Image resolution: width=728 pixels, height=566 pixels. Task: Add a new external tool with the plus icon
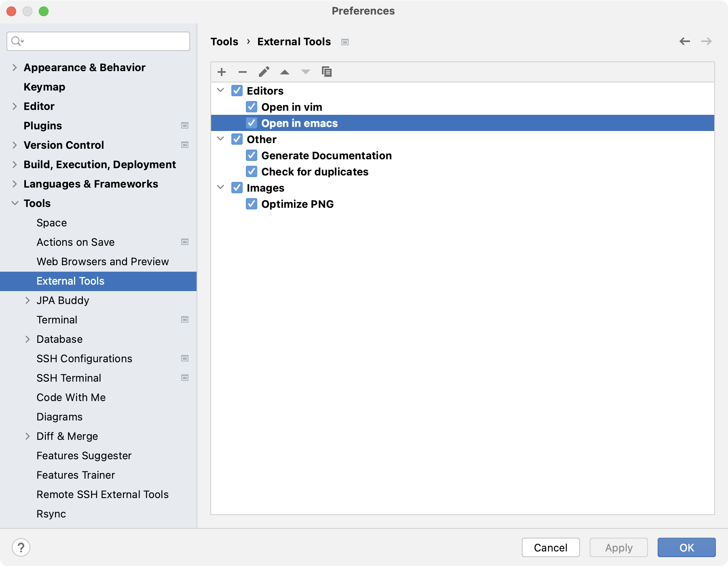click(x=222, y=72)
